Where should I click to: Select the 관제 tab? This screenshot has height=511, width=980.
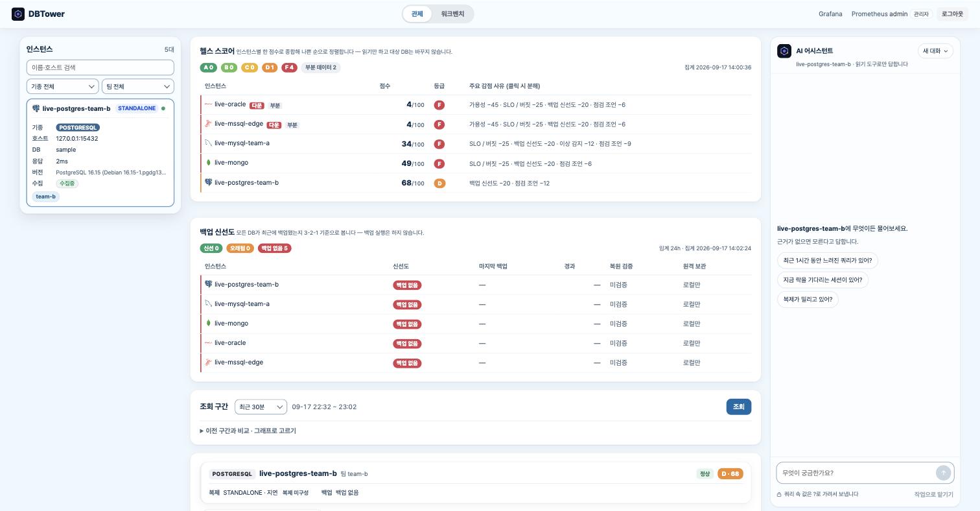417,14
